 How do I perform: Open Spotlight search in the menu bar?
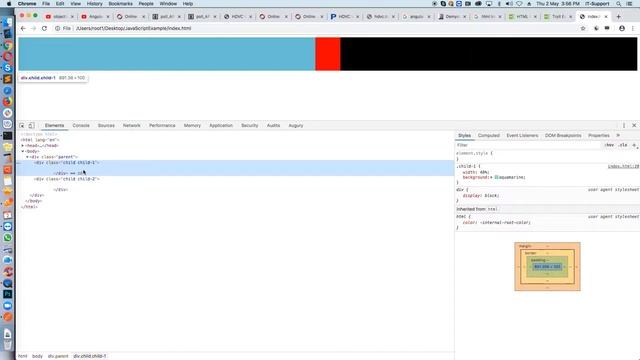(618, 4)
